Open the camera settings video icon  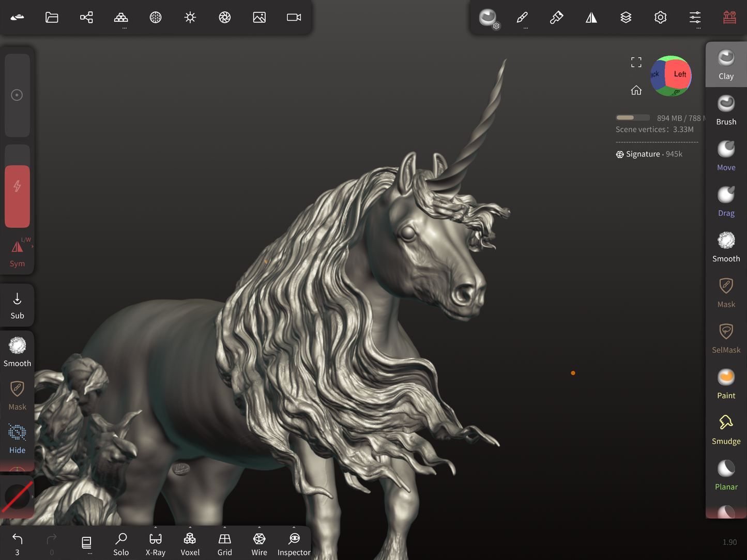tap(294, 18)
